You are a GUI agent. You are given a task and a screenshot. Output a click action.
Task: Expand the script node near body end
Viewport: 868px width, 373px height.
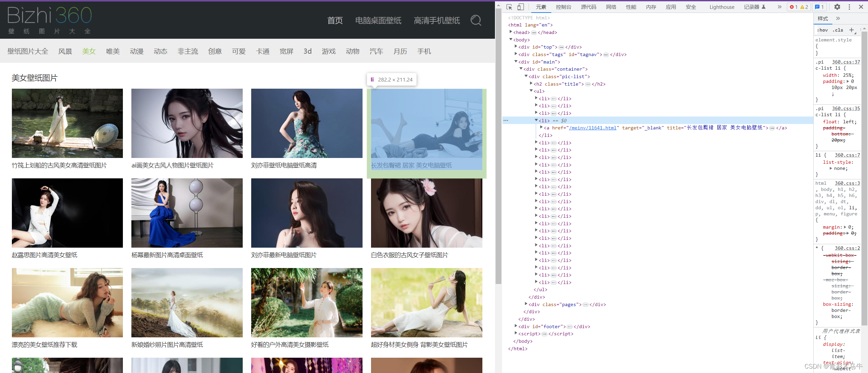[x=516, y=334]
